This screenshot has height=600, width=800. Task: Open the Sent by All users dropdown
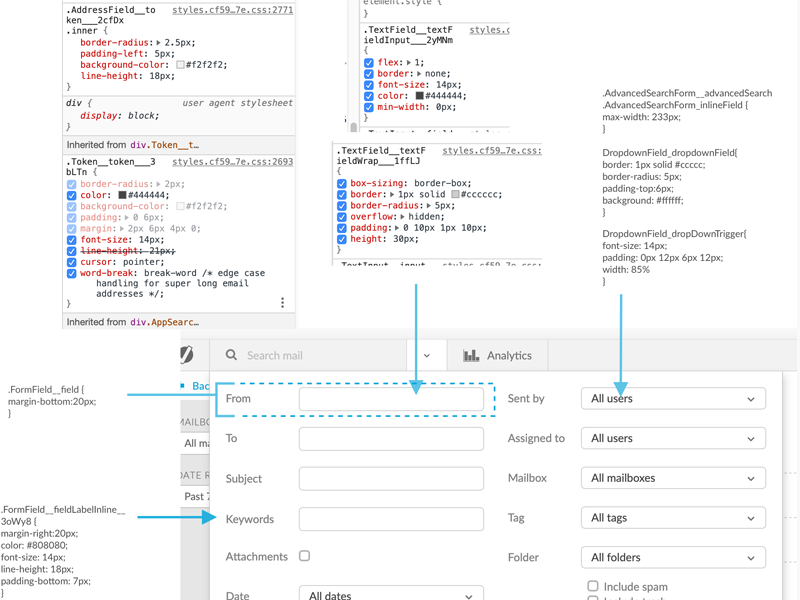(x=673, y=398)
